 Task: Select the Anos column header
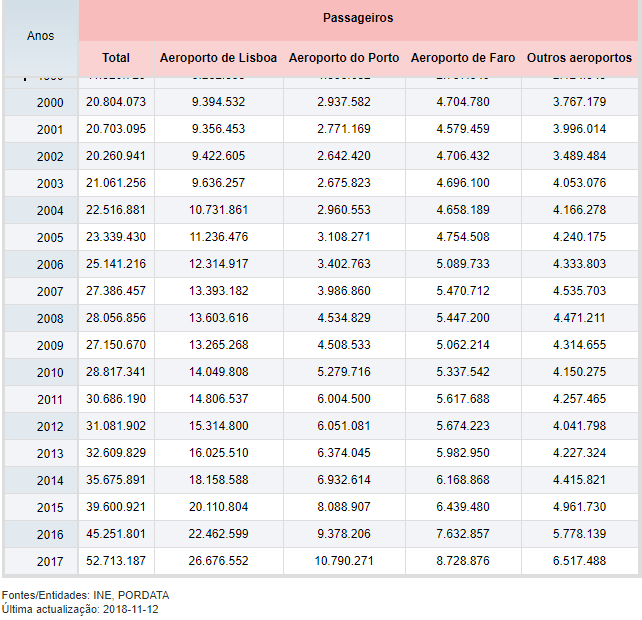point(41,36)
